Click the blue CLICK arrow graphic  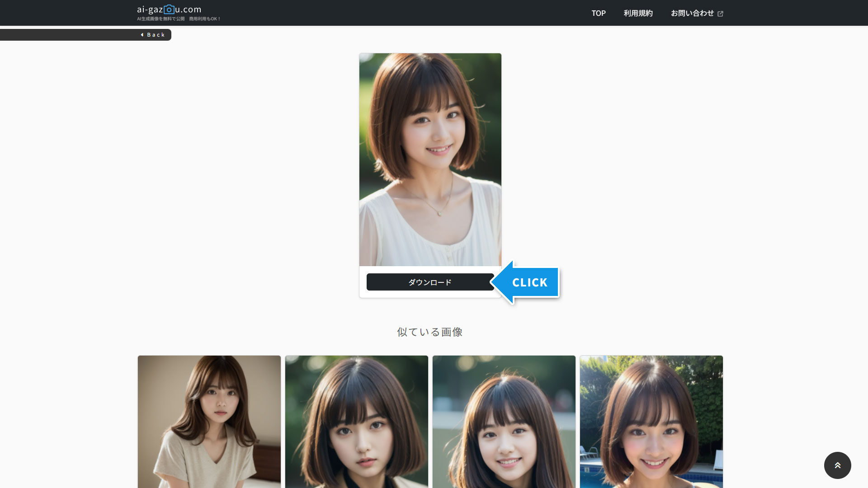(x=525, y=282)
